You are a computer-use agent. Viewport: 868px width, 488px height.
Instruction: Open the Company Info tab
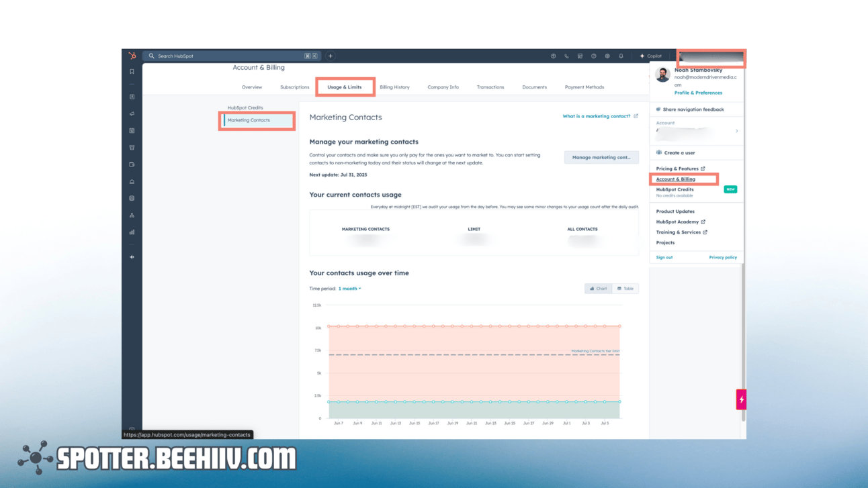443,87
